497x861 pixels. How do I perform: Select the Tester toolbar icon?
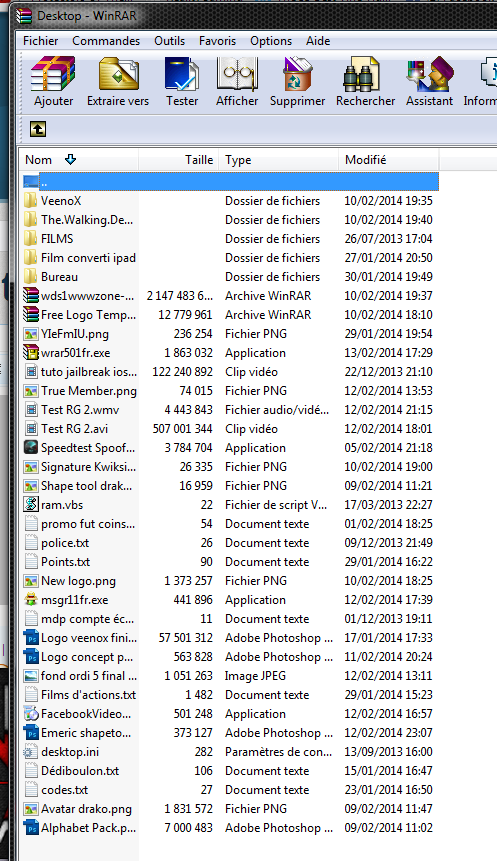[182, 74]
